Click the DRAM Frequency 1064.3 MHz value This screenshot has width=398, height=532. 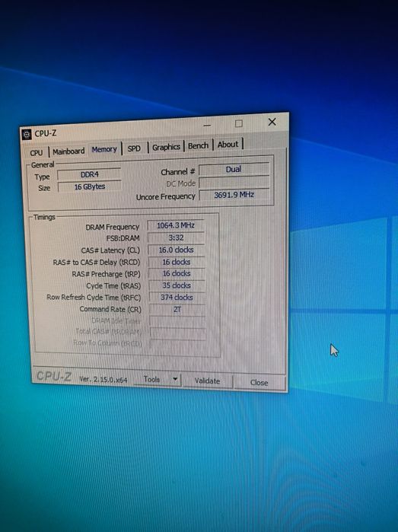click(176, 225)
